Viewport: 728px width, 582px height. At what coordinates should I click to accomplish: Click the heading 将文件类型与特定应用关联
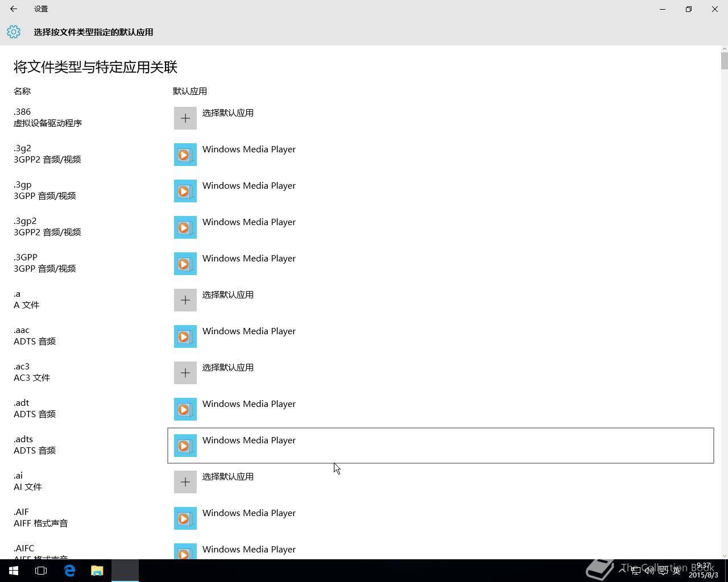[x=96, y=67]
